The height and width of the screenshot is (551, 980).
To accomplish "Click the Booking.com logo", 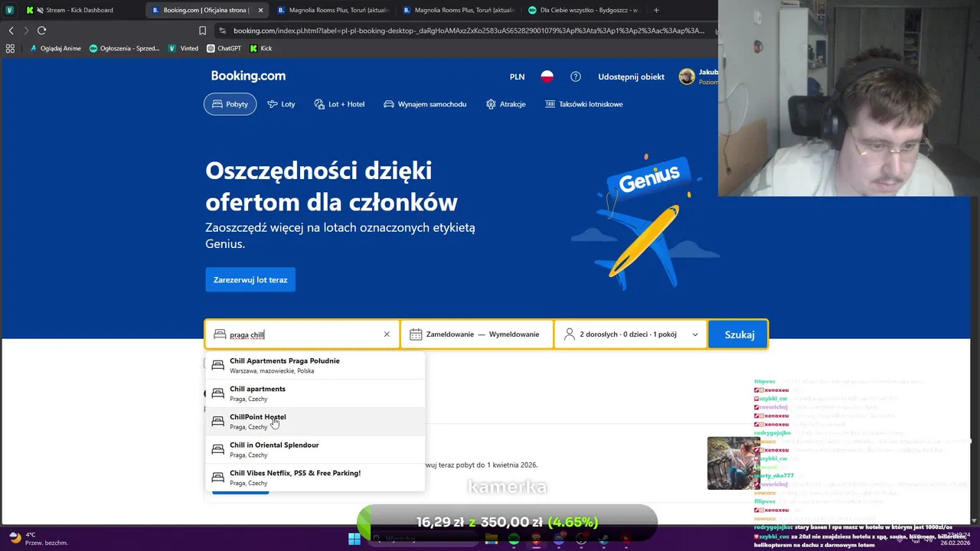I will [x=248, y=76].
